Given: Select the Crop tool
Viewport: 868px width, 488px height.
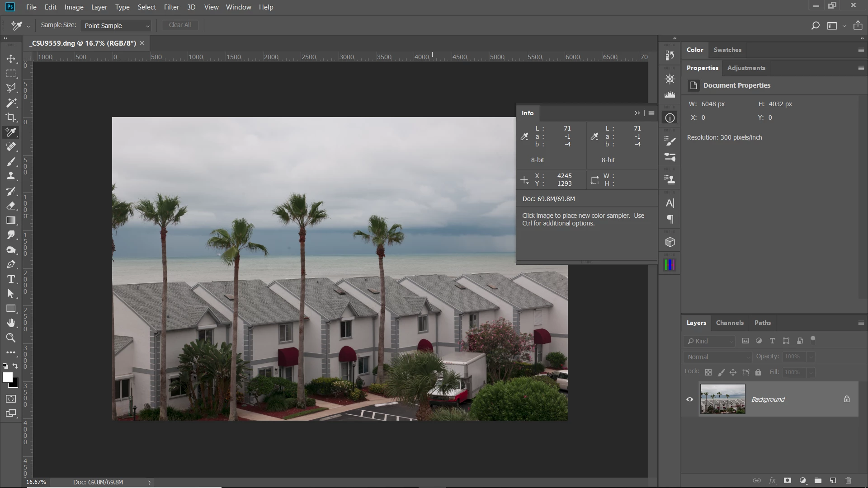Looking at the screenshot, I should (11, 117).
